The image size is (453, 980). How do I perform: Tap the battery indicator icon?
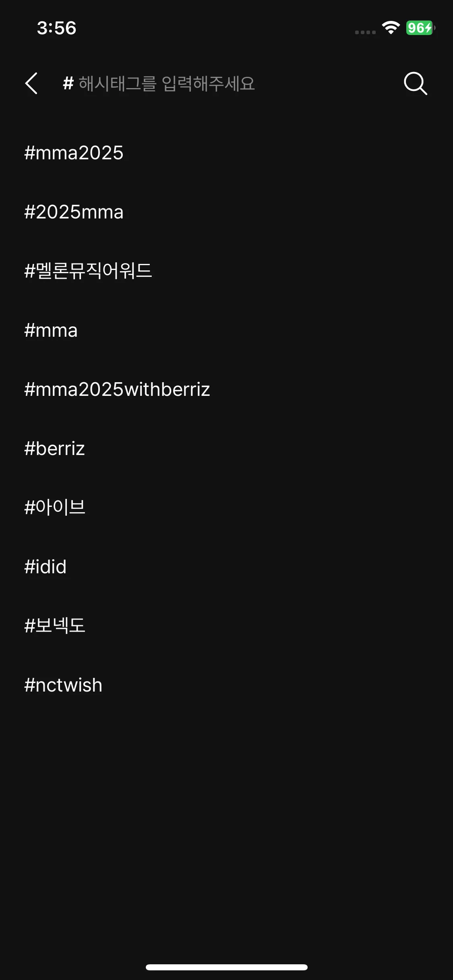click(x=420, y=28)
